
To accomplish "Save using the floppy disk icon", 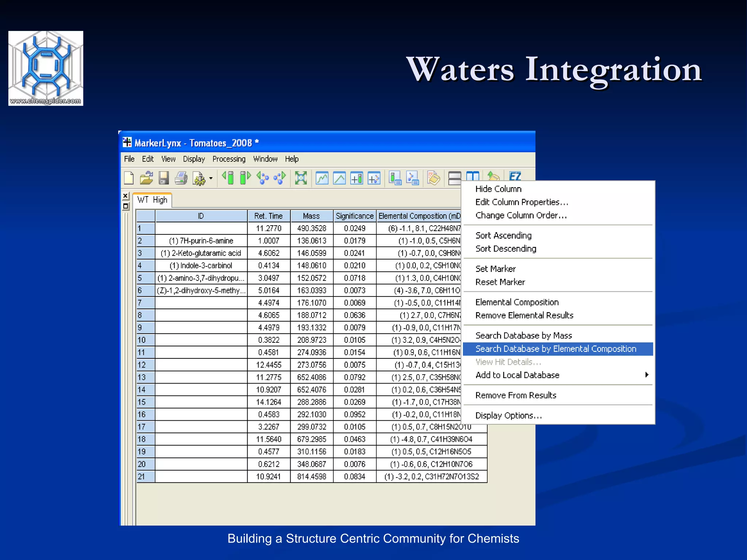I will 164,178.
